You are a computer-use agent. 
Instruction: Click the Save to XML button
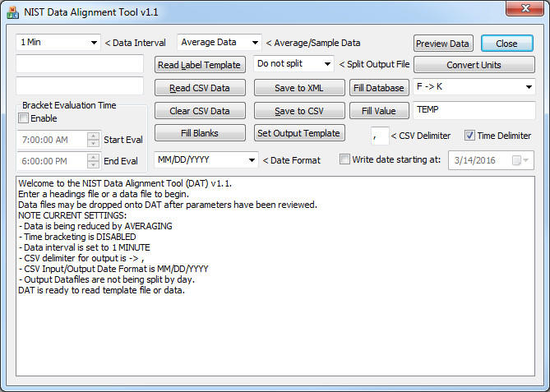(x=298, y=88)
